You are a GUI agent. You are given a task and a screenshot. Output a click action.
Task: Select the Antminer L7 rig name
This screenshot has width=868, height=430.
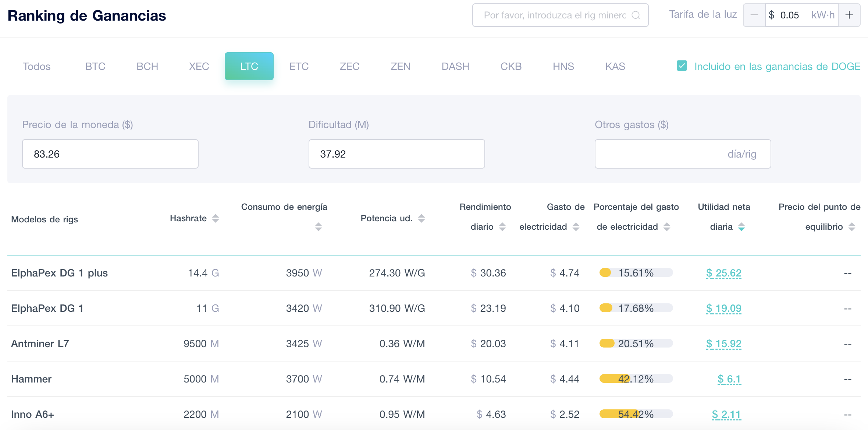40,344
